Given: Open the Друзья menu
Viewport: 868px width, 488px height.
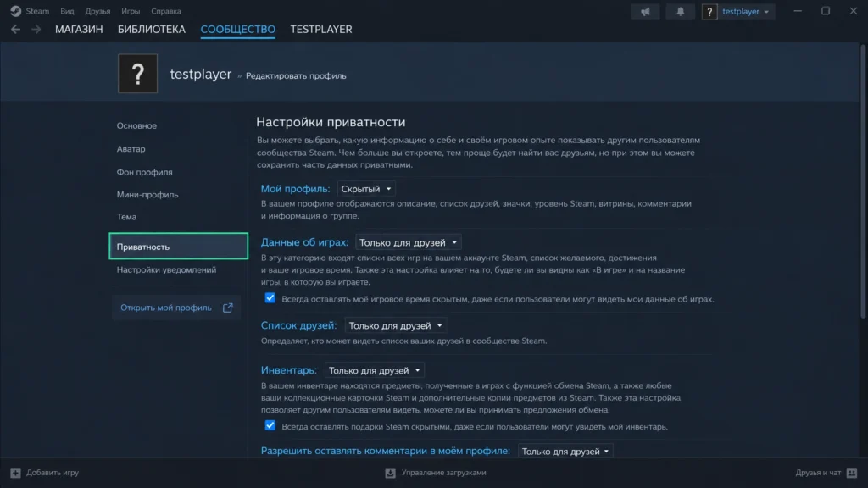Looking at the screenshot, I should [x=97, y=11].
